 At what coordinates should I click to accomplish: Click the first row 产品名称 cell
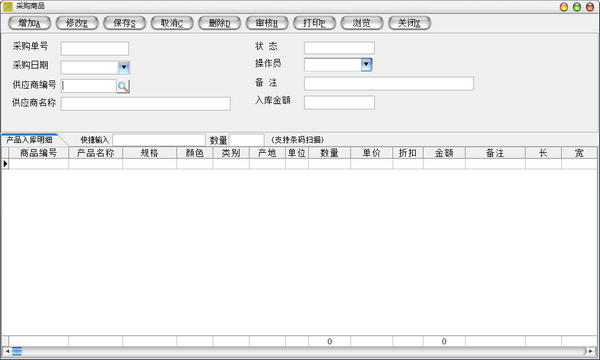[96, 164]
